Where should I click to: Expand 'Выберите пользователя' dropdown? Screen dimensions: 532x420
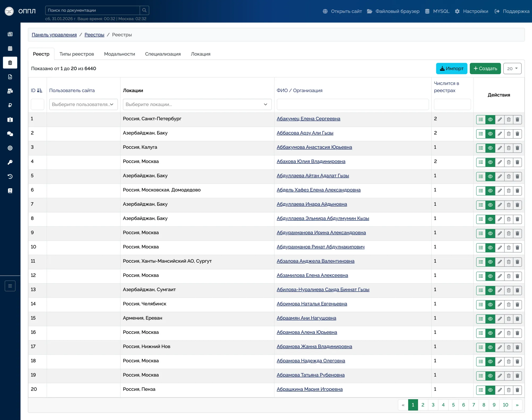click(x=83, y=104)
